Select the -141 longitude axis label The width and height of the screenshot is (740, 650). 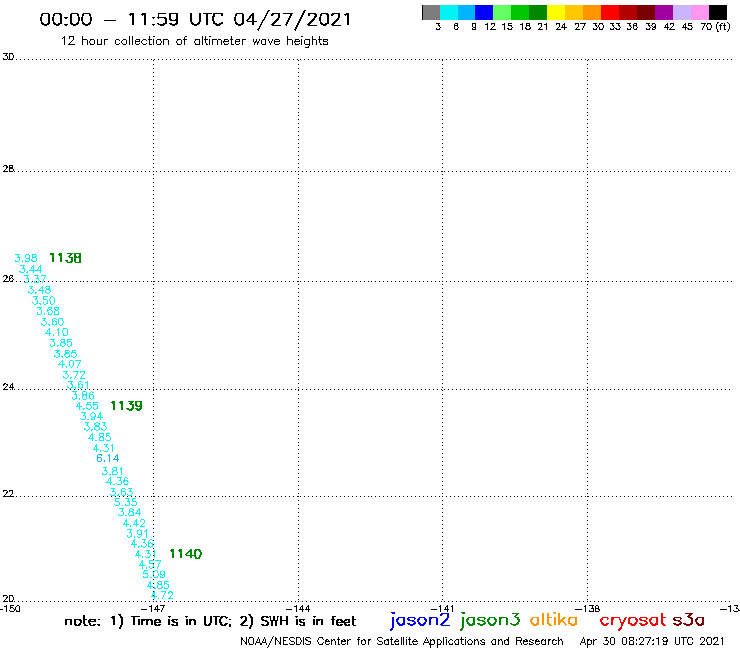(x=442, y=608)
